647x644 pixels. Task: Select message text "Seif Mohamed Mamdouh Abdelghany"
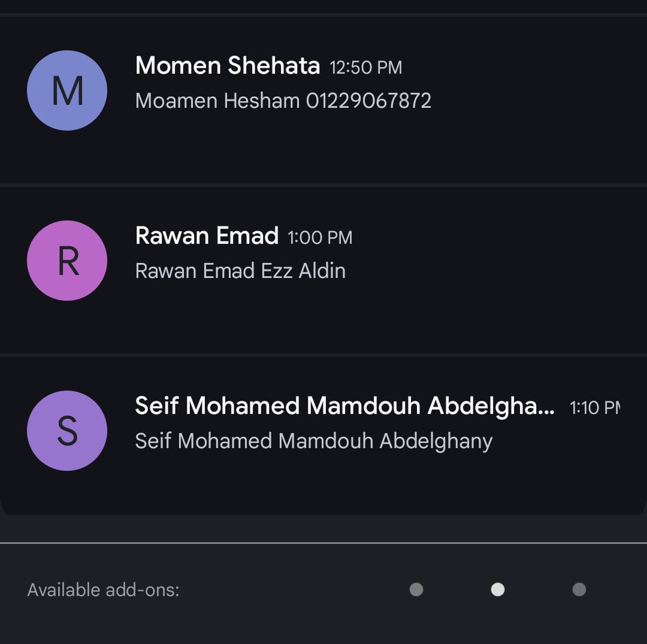[314, 441]
